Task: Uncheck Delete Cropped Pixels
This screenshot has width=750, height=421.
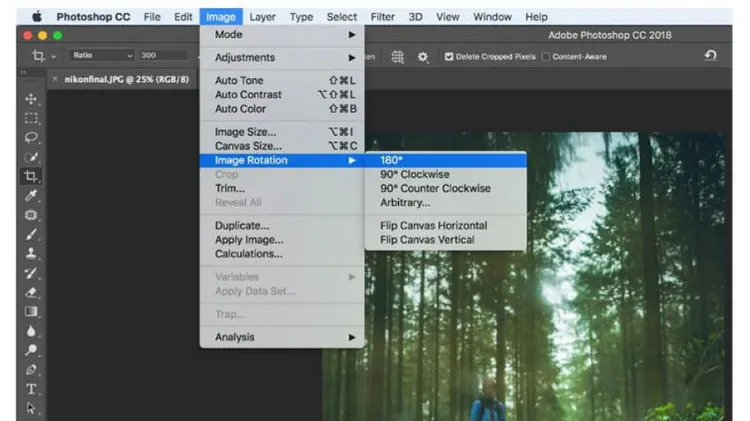Action: [x=449, y=56]
